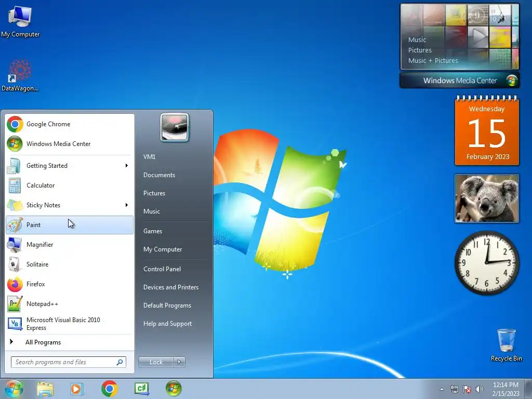Screen dimensions: 532x399
Task: Open Media Center icon on taskbar
Action: [174, 389]
